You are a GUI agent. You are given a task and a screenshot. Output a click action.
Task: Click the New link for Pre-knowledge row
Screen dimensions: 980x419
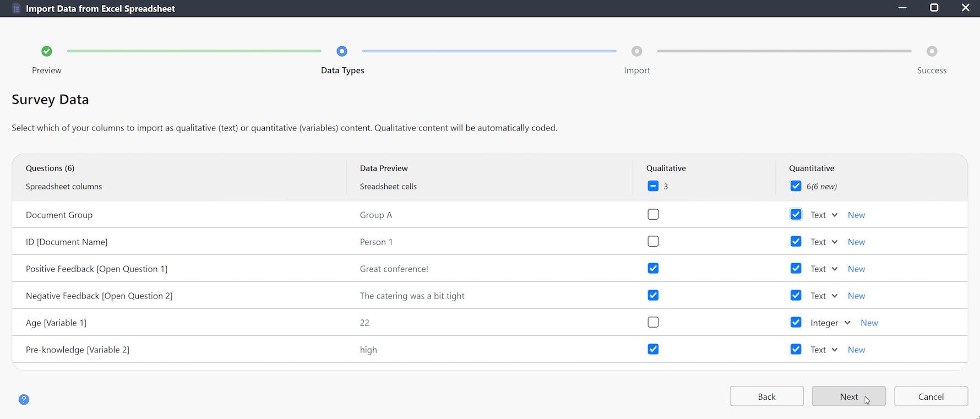(856, 350)
